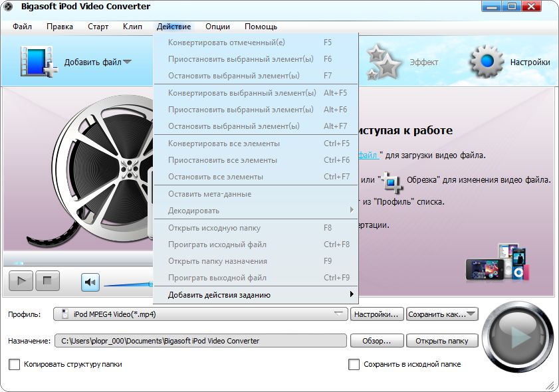Select Конвертировать отмеченный(е) menu item

(256, 43)
